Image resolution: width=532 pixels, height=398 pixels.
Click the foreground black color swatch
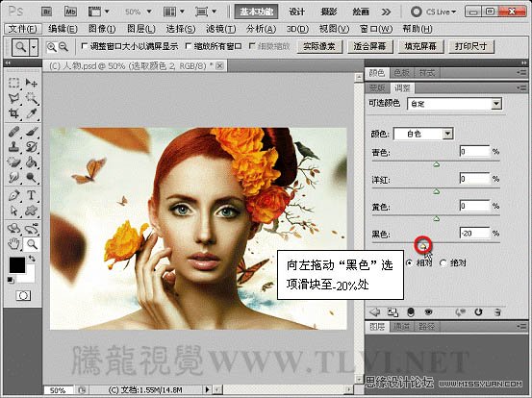pyautogui.click(x=16, y=264)
